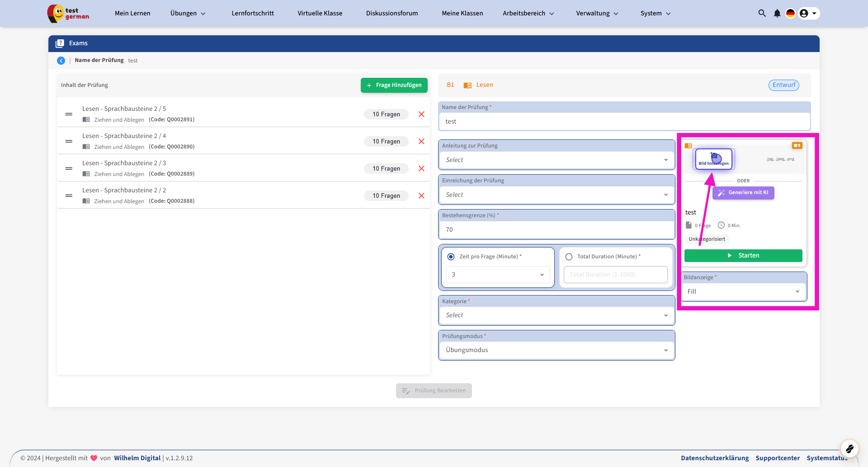This screenshot has width=868, height=467.
Task: Remove Sprachbausteine 2 / 5 with red X
Action: tap(421, 114)
